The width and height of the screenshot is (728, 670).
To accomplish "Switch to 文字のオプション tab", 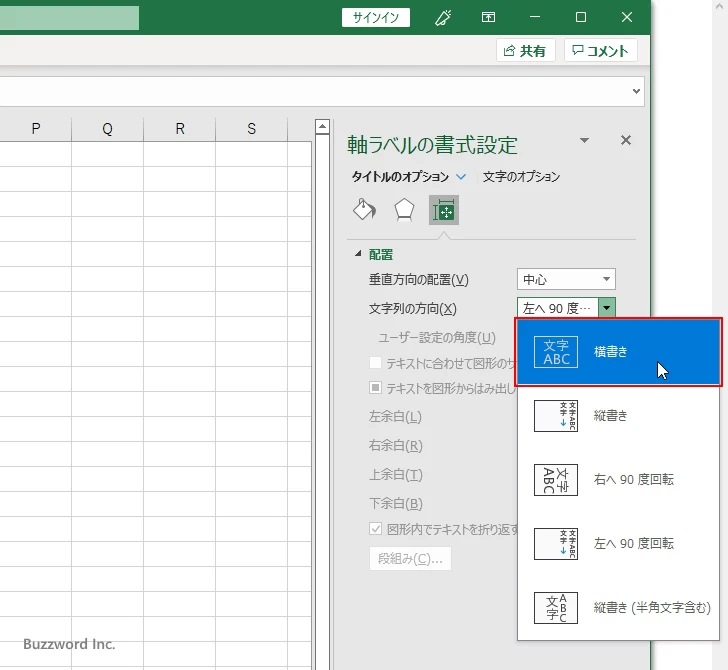I will (521, 177).
